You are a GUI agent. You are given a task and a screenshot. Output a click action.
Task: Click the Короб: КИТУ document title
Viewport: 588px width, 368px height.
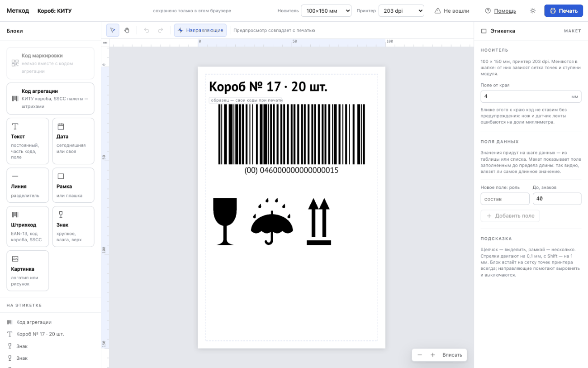click(55, 11)
